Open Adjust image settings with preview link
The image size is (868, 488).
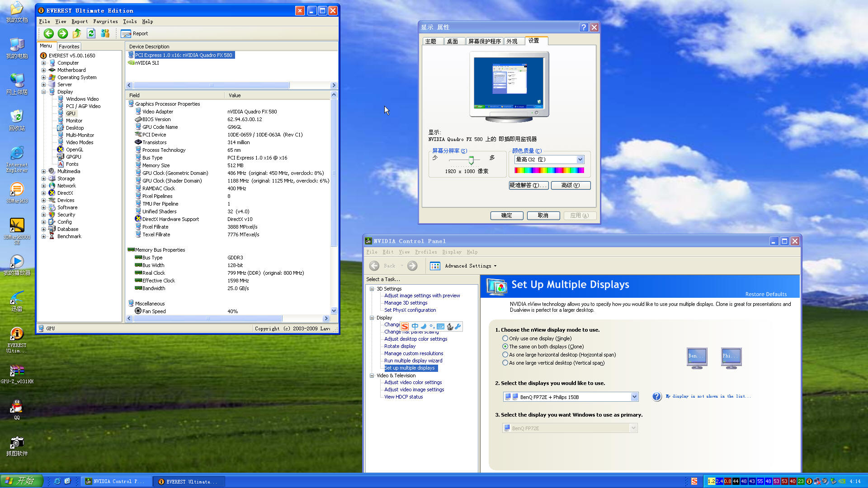(x=422, y=296)
